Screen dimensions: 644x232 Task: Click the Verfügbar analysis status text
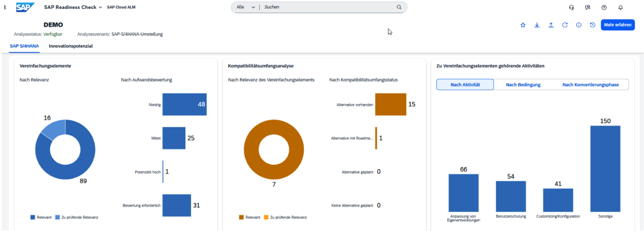click(53, 34)
